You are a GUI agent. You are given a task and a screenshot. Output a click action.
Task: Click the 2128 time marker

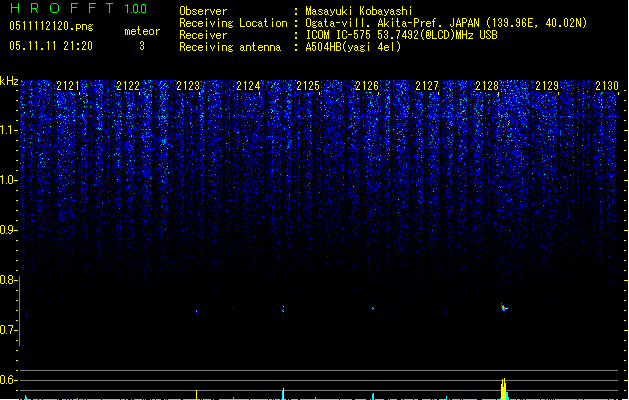[x=487, y=86]
